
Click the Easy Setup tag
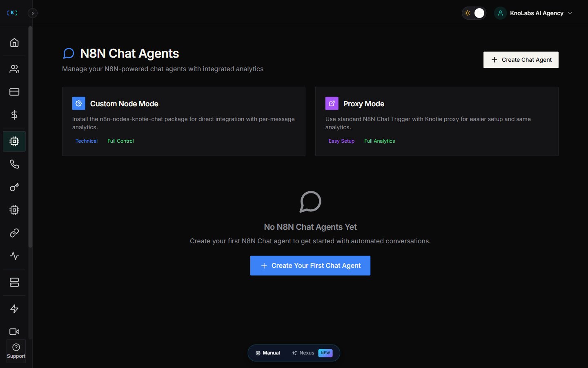coord(341,141)
